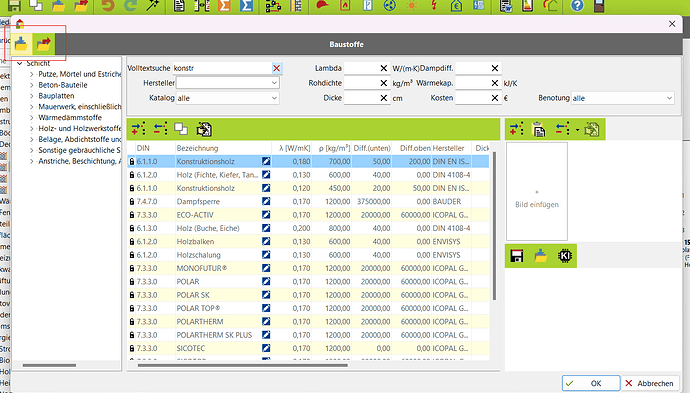Click the Lambda input field
The image size is (690, 393).
pos(362,68)
